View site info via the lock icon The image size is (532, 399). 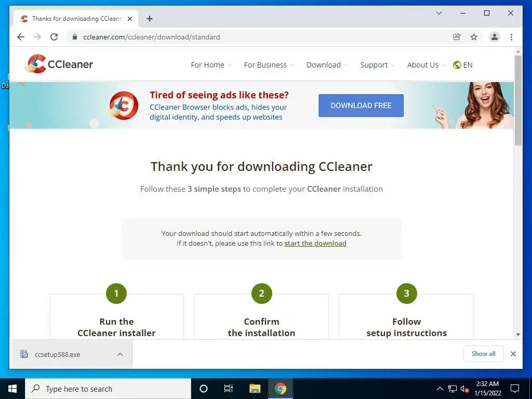tap(75, 37)
